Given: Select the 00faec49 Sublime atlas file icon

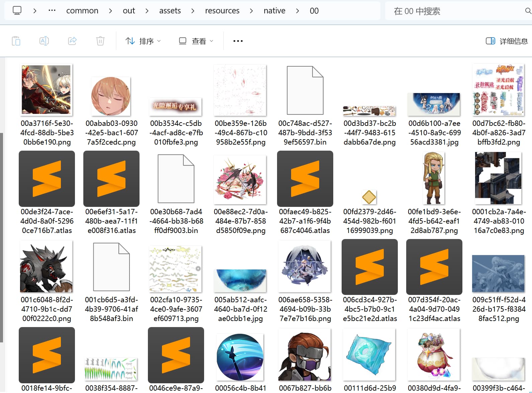Looking at the screenshot, I should point(305,178).
